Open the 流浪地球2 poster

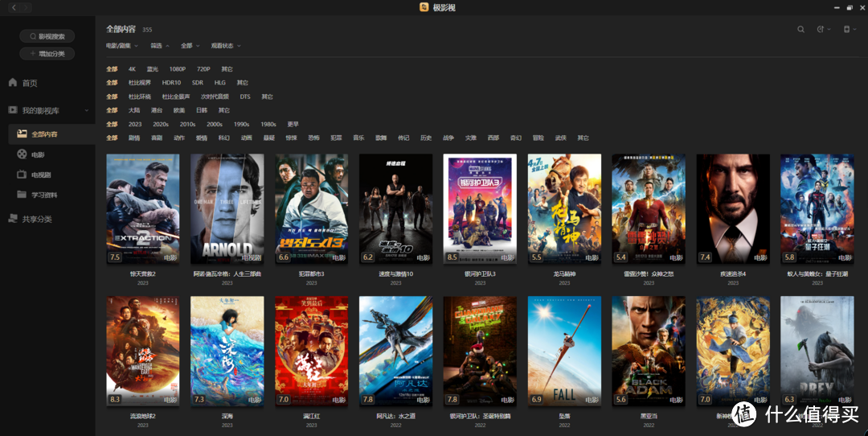pyautogui.click(x=143, y=352)
